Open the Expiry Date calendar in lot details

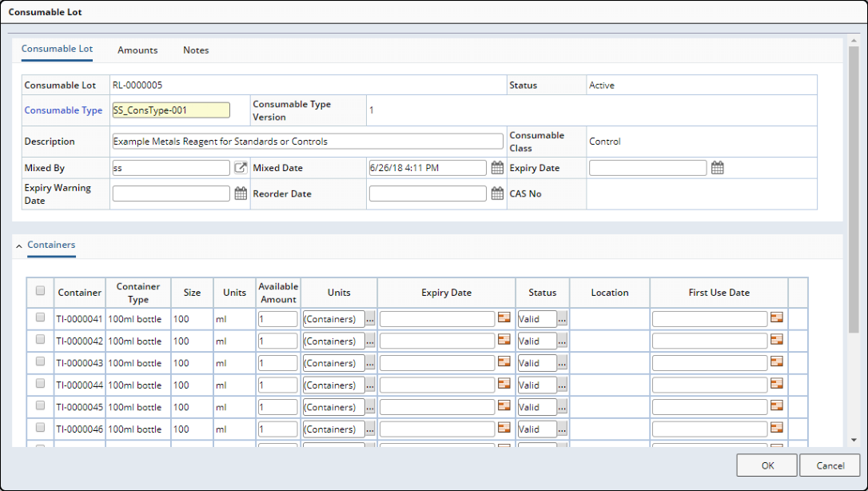pos(717,167)
